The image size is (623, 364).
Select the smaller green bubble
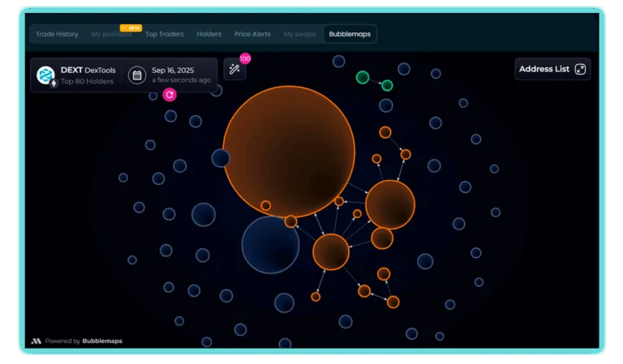pyautogui.click(x=387, y=85)
